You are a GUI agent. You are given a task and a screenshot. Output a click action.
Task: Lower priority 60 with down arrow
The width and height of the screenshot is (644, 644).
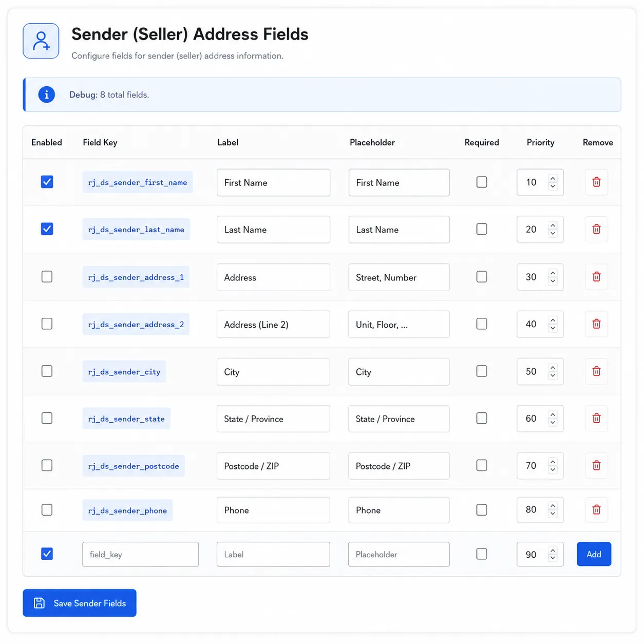click(553, 423)
